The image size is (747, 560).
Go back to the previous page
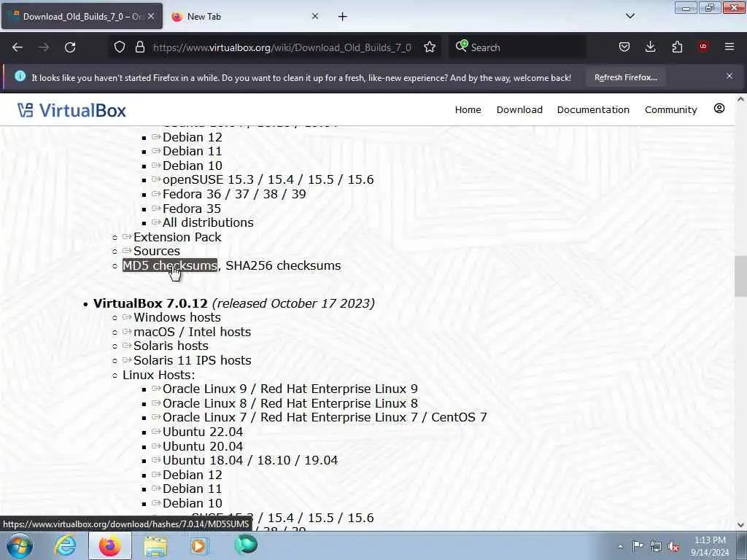(18, 47)
